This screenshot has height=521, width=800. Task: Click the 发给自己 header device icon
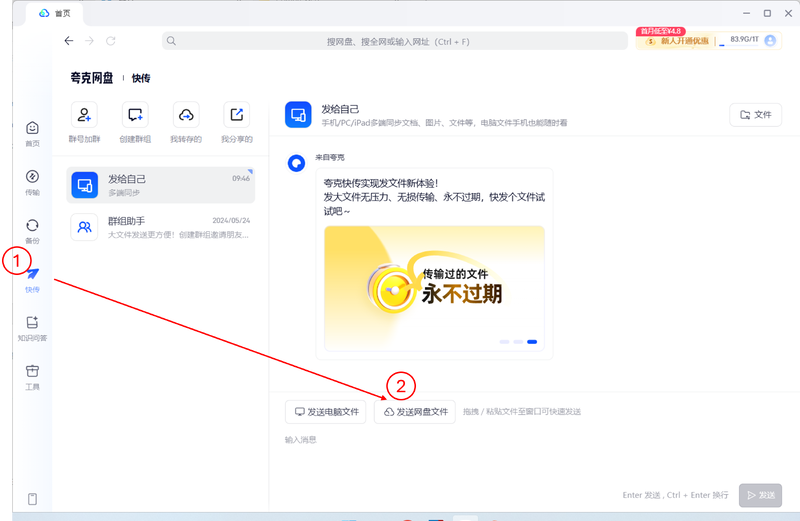pos(298,115)
